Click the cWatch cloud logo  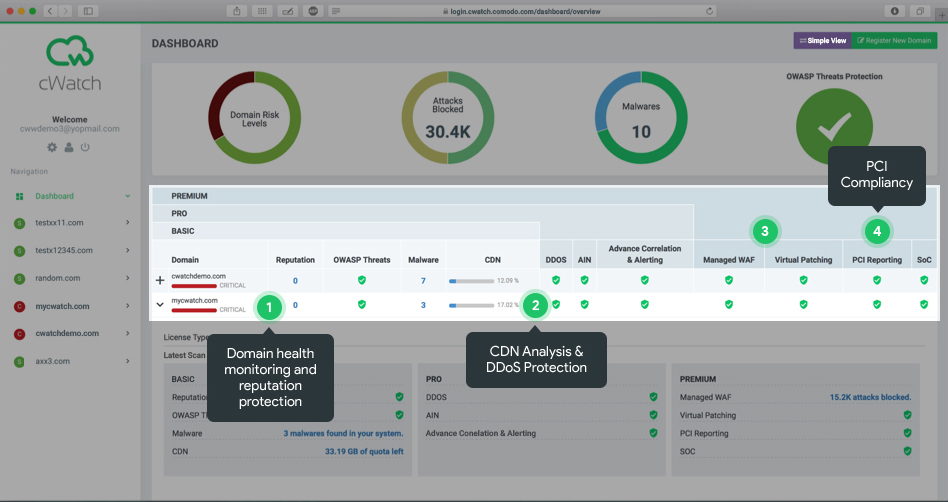(70, 51)
